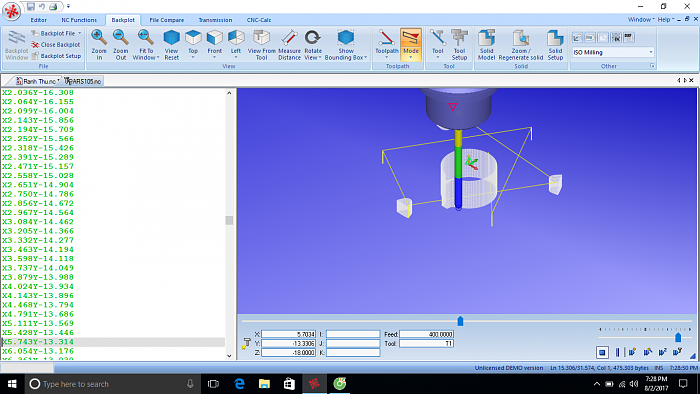Expand the Top view dropdown arrow
The width and height of the screenshot is (700, 394).
tap(193, 58)
